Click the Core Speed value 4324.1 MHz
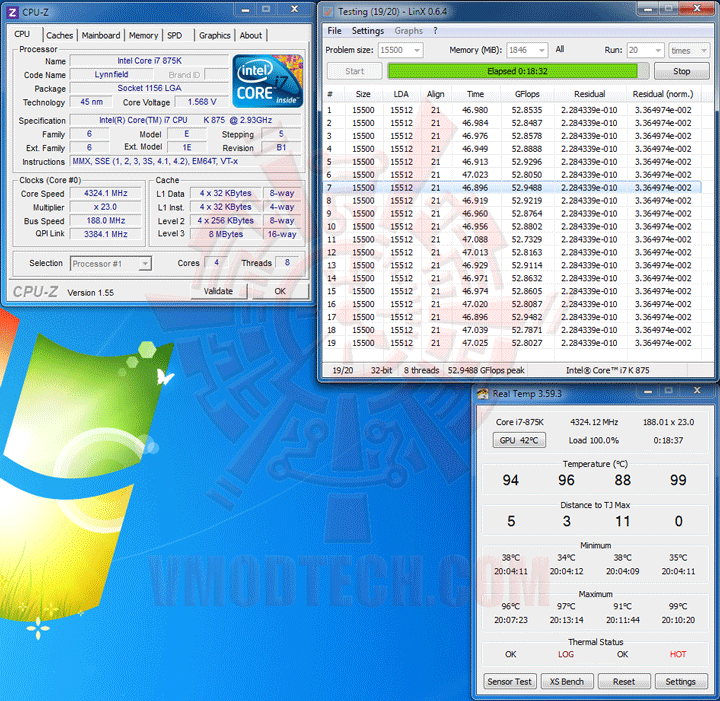Screen dimensions: 720x701 click(x=106, y=193)
